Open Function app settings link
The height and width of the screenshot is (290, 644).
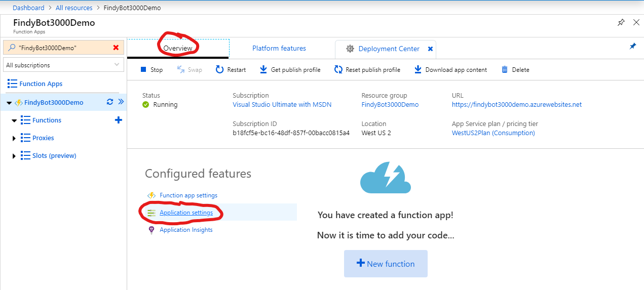[188, 195]
